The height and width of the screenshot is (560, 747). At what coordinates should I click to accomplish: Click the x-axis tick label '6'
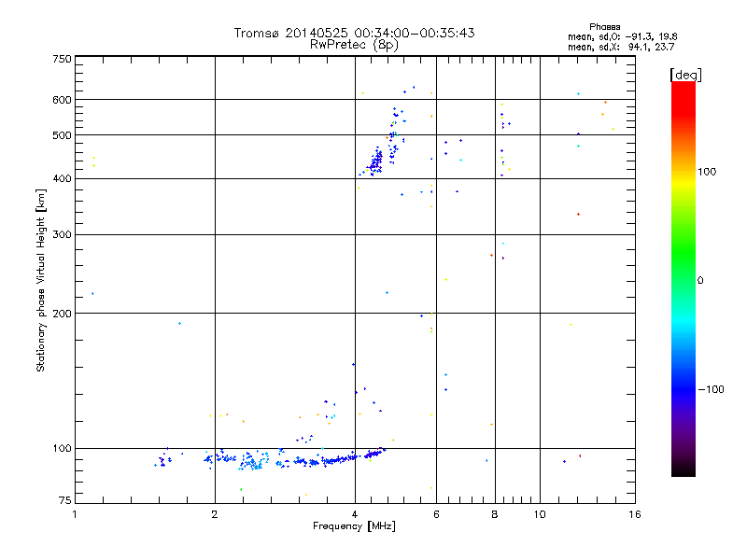click(x=436, y=514)
